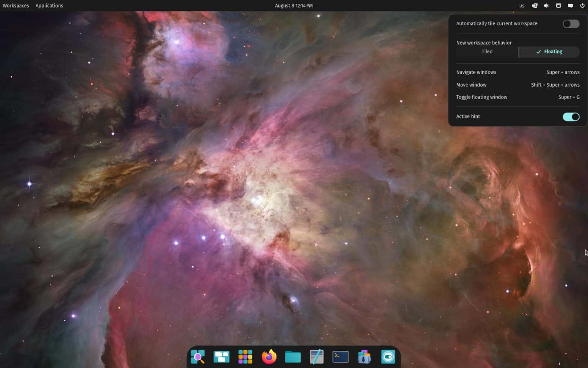This screenshot has width=588, height=368.
Task: Open the sound applet in system tray
Action: [546, 5]
